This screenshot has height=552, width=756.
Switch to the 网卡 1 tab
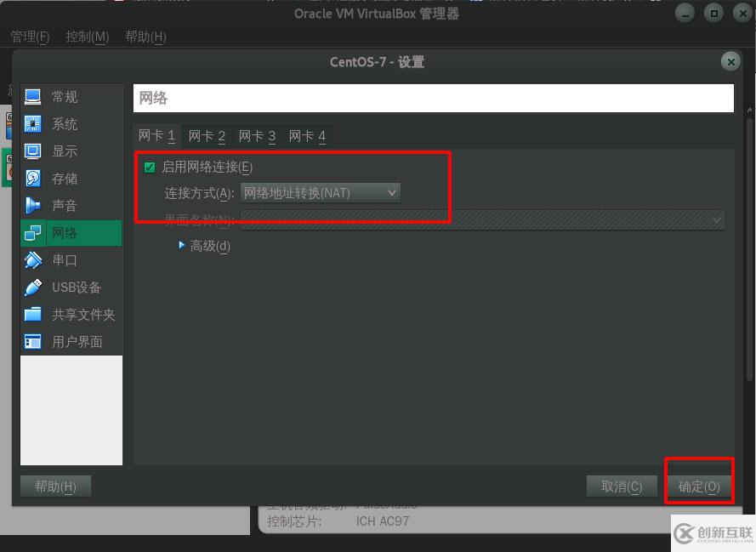tap(156, 136)
